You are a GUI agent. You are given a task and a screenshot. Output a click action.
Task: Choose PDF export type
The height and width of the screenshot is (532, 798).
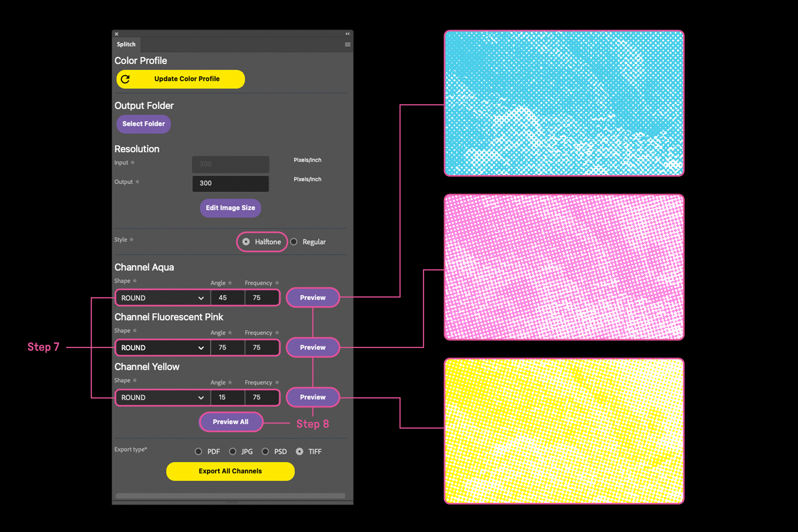click(198, 451)
